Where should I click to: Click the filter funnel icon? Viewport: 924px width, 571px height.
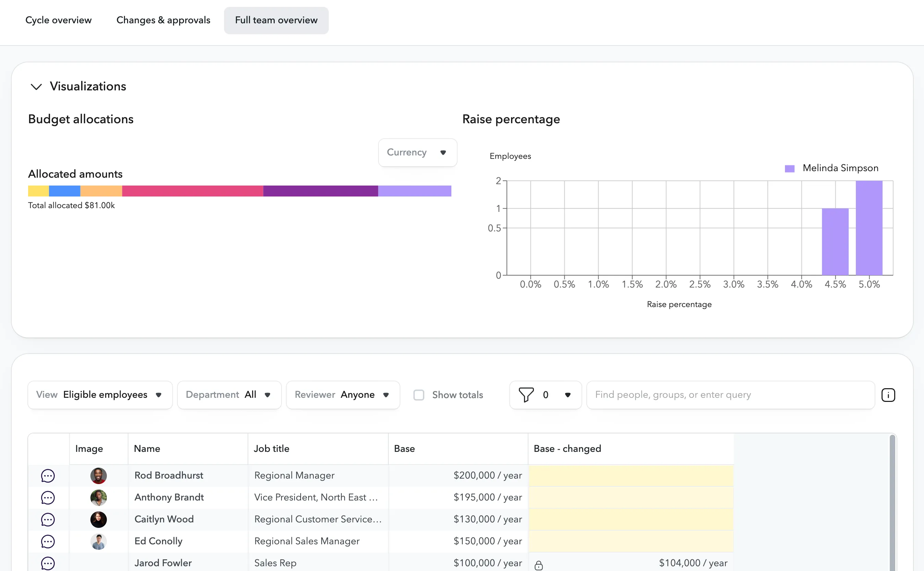tap(526, 395)
